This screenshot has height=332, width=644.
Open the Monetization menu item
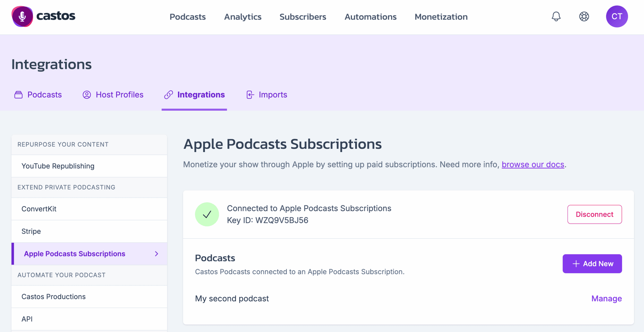coord(441,17)
